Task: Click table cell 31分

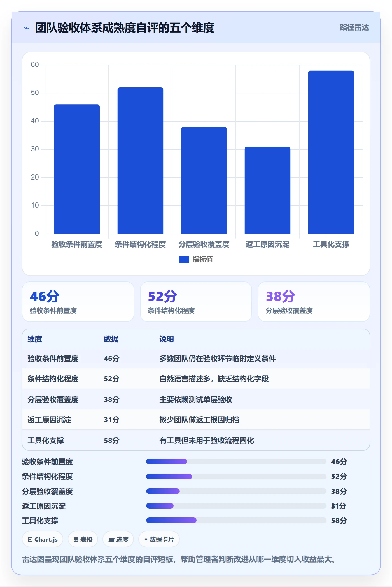Action: coord(112,420)
